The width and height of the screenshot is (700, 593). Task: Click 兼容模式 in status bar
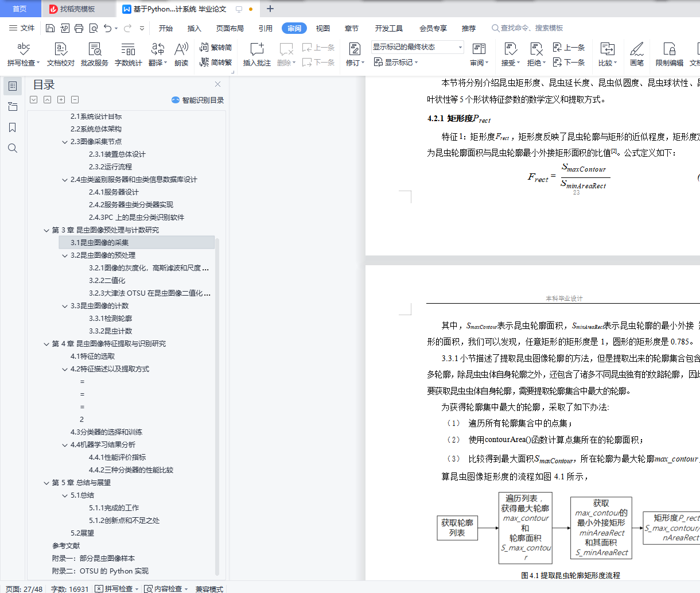209,588
